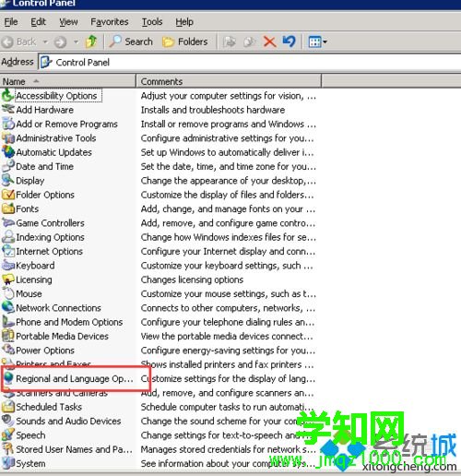Select the Sounds and Audio Devices icon
Image resolution: width=461 pixels, height=476 pixels.
pyautogui.click(x=8, y=421)
